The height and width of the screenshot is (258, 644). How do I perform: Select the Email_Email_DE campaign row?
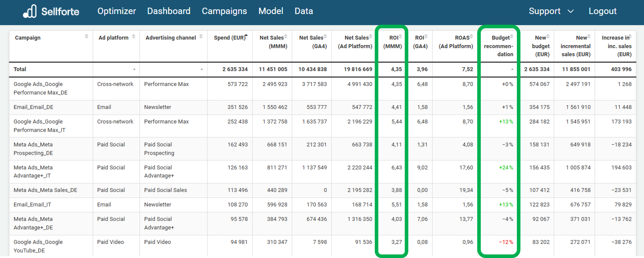pyautogui.click(x=33, y=107)
